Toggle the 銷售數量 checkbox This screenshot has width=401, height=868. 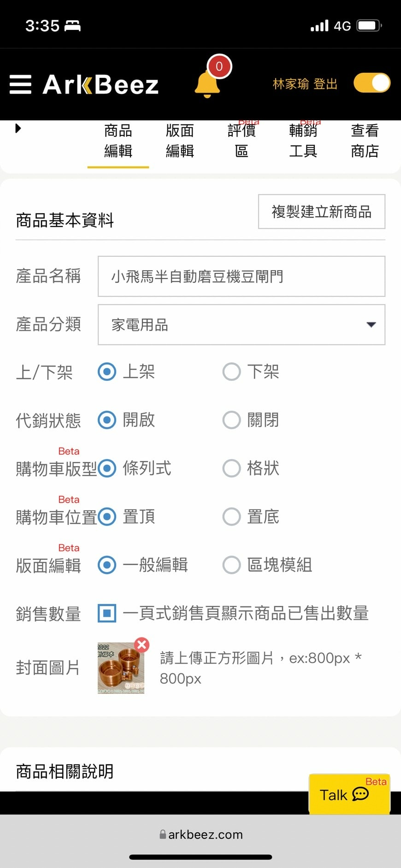click(107, 613)
